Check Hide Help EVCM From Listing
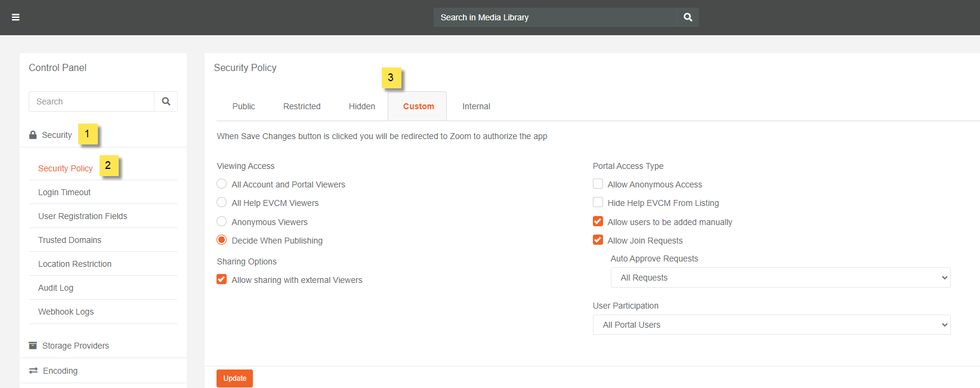The image size is (980, 388). [598, 202]
